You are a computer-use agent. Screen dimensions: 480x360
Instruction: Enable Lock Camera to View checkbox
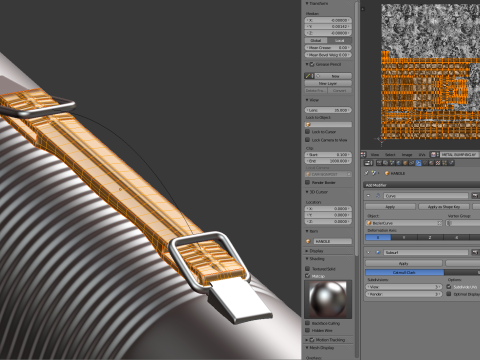pyautogui.click(x=308, y=140)
